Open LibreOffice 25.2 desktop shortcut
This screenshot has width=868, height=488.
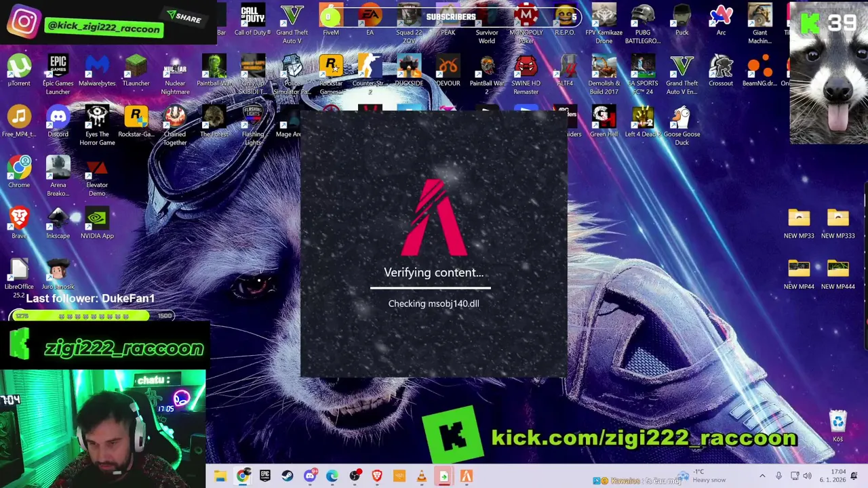[x=19, y=279]
